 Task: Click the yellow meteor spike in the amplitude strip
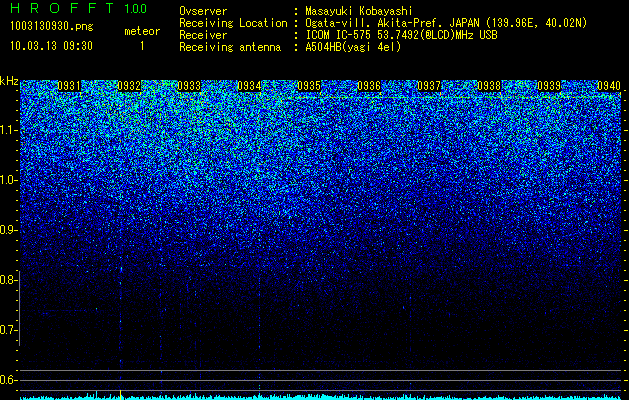click(120, 394)
